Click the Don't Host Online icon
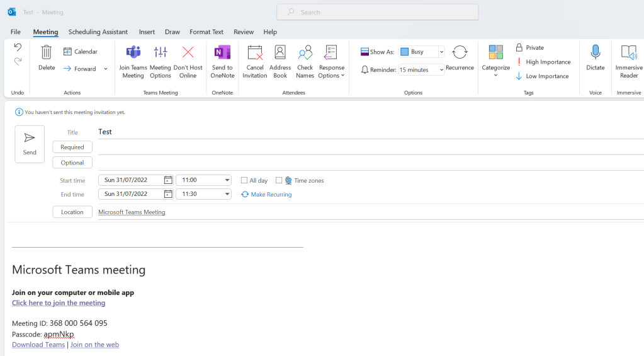The image size is (644, 356). click(x=188, y=62)
